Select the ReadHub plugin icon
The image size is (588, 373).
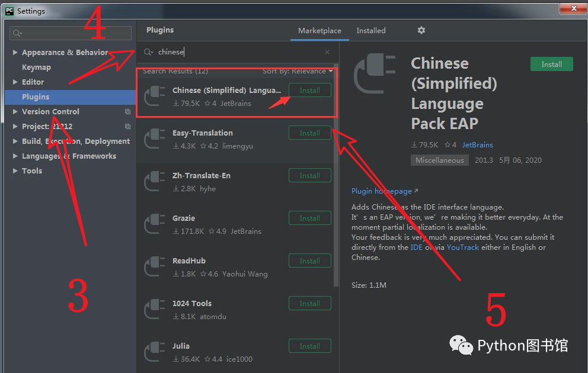154,267
